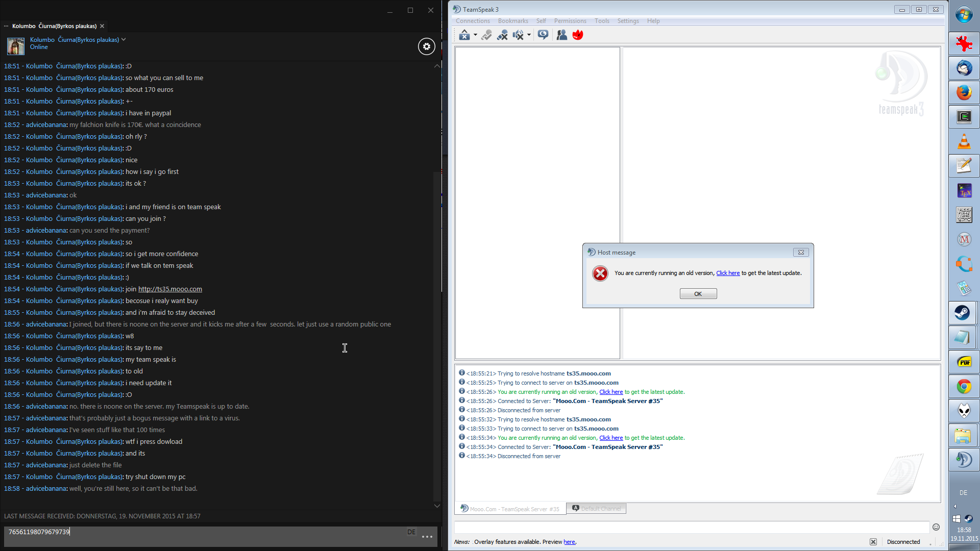Open Firefox from the taskbar

pos(964,93)
